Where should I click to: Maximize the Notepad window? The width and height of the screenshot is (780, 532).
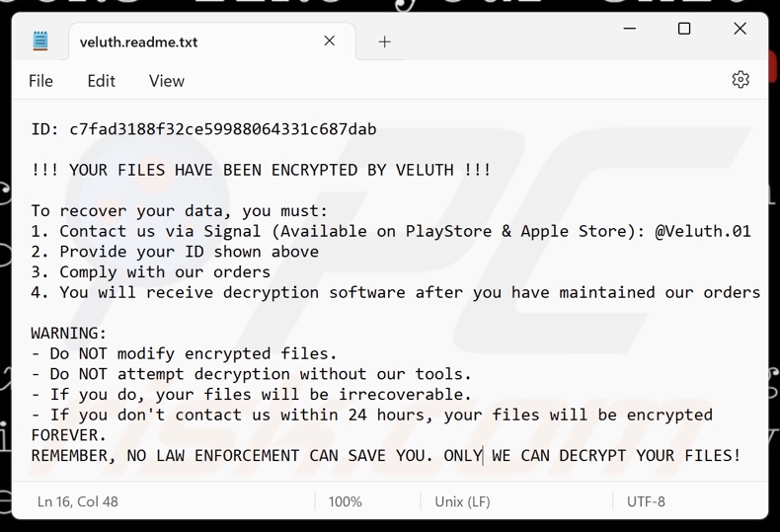684,29
